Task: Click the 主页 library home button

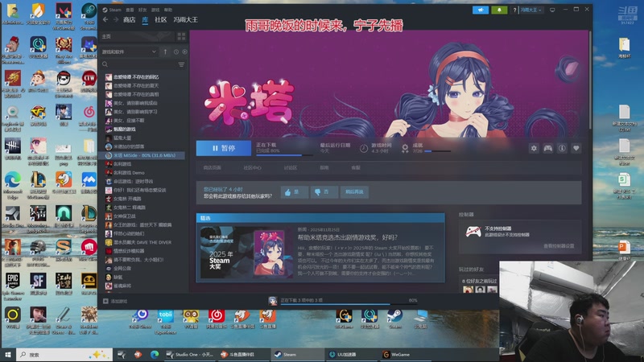Action: (x=137, y=36)
